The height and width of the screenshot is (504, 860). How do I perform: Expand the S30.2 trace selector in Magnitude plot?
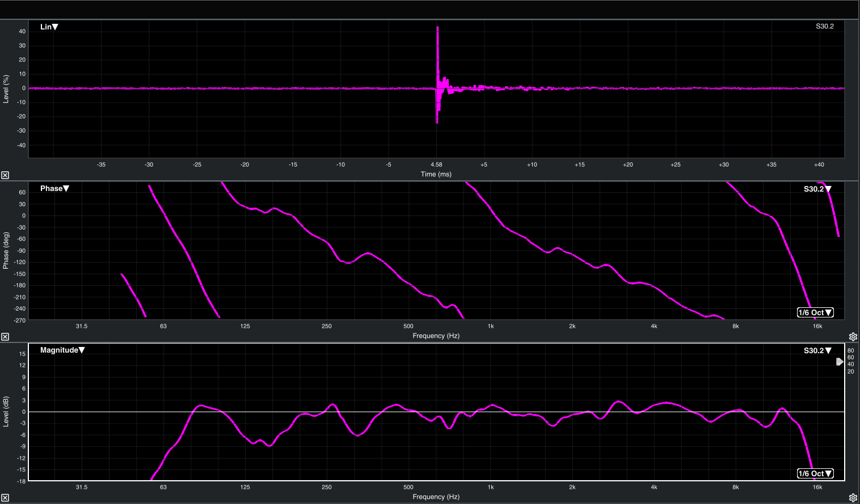(817, 350)
